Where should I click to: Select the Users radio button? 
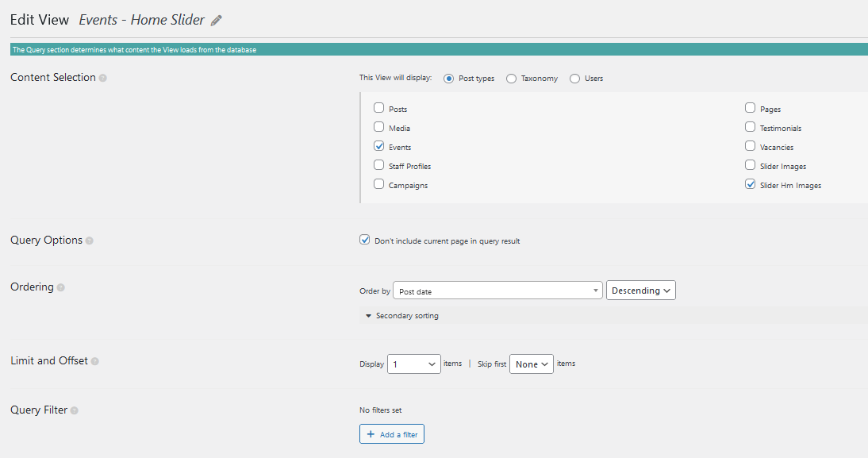(x=575, y=79)
